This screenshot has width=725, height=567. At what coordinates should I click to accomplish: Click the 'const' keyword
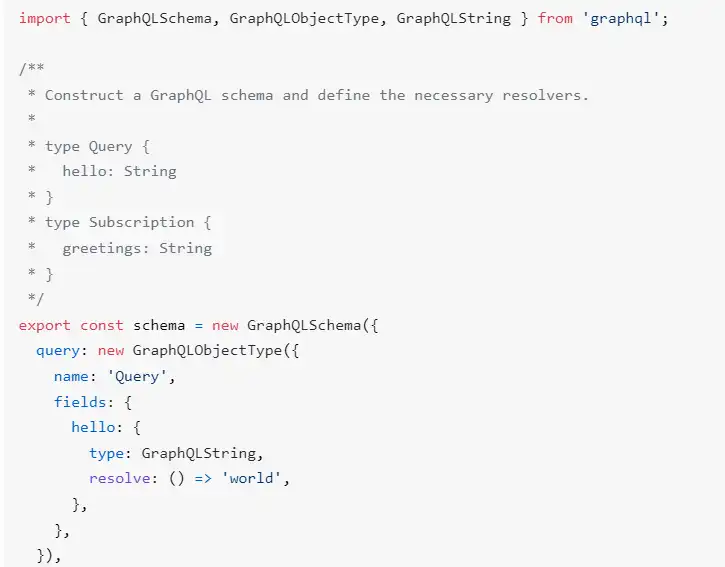tap(102, 326)
